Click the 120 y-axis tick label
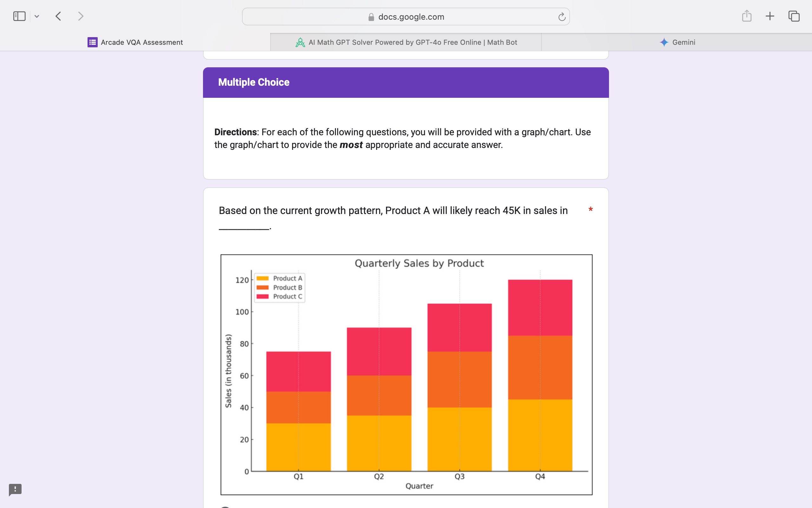This screenshot has height=508, width=812. pos(242,280)
